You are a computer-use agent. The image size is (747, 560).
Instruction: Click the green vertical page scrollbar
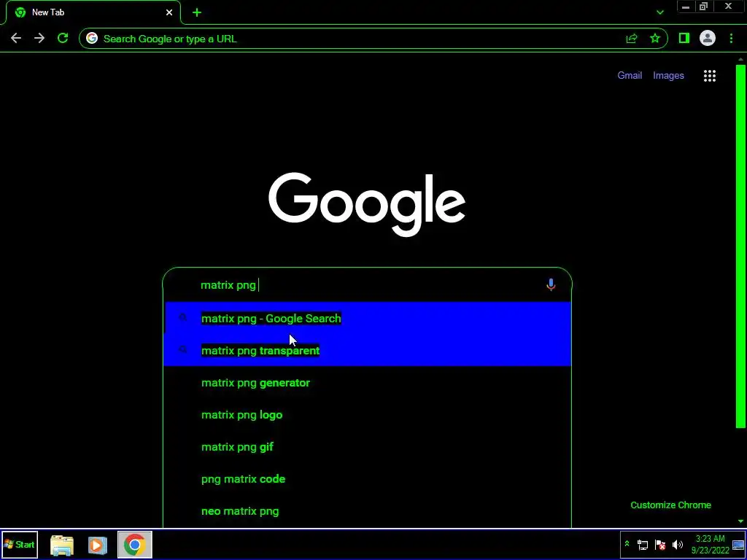coord(740,246)
